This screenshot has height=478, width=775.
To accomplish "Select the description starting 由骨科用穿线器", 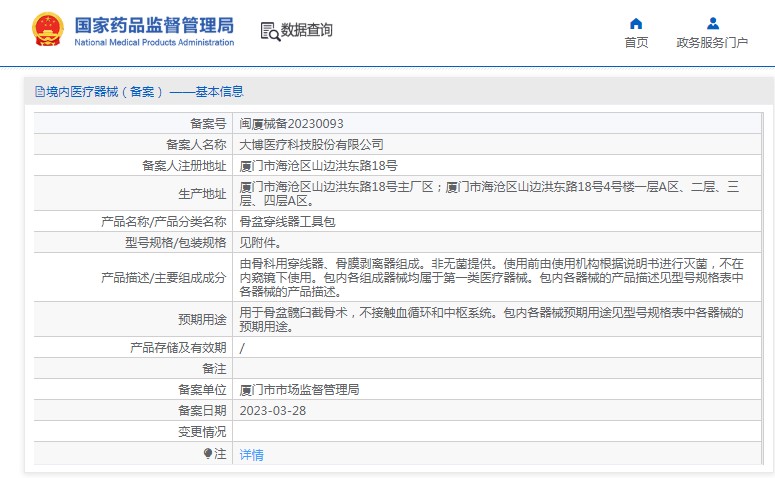I will [491, 278].
